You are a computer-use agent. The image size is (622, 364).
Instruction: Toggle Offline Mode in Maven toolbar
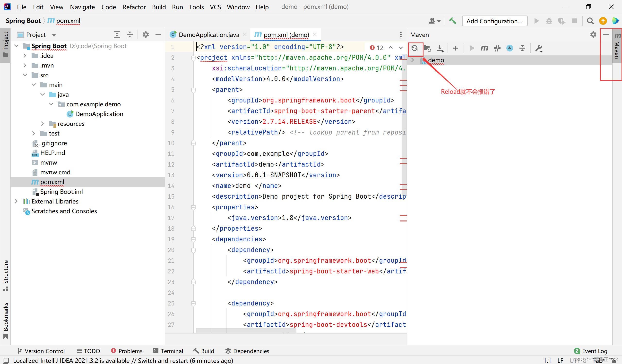[497, 48]
